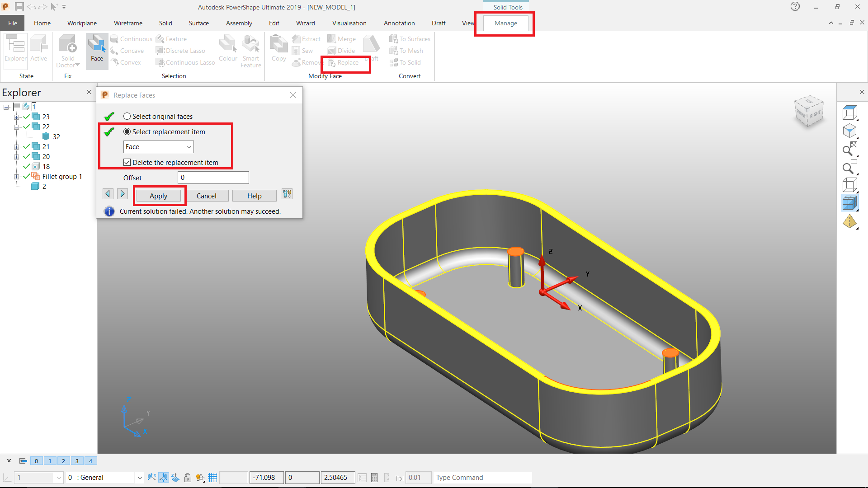Image resolution: width=868 pixels, height=488 pixels.
Task: Switch to the Surface ribbon tab
Action: click(x=199, y=23)
